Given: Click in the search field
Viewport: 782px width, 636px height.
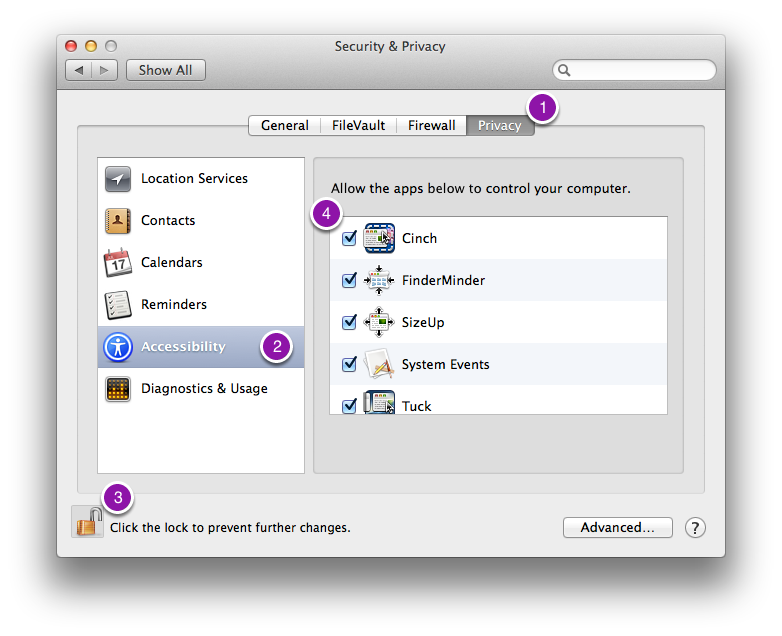Looking at the screenshot, I should pyautogui.click(x=634, y=70).
